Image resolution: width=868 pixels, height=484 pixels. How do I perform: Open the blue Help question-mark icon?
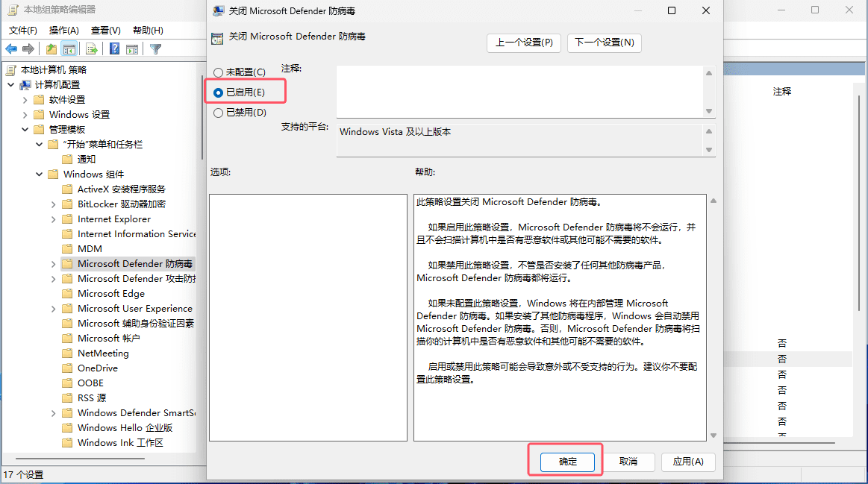tap(115, 49)
